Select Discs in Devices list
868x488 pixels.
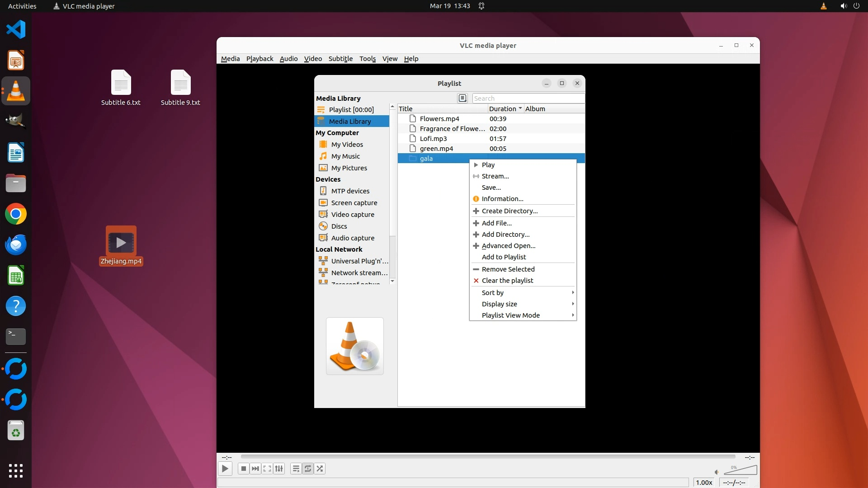pyautogui.click(x=339, y=226)
